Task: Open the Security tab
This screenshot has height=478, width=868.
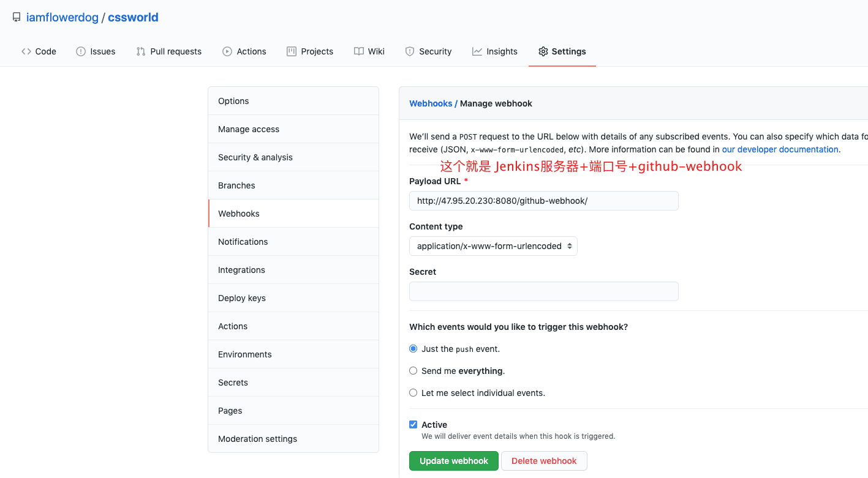Action: [428, 51]
